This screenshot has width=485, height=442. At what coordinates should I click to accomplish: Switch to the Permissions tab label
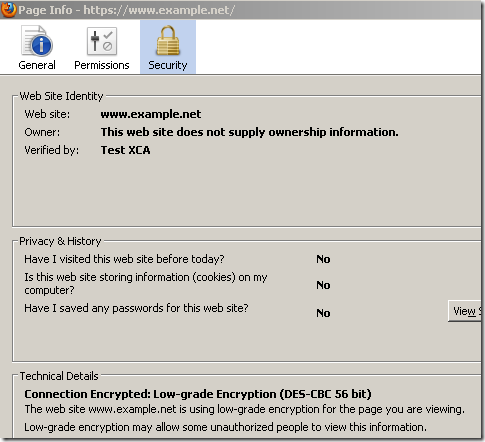pos(102,65)
